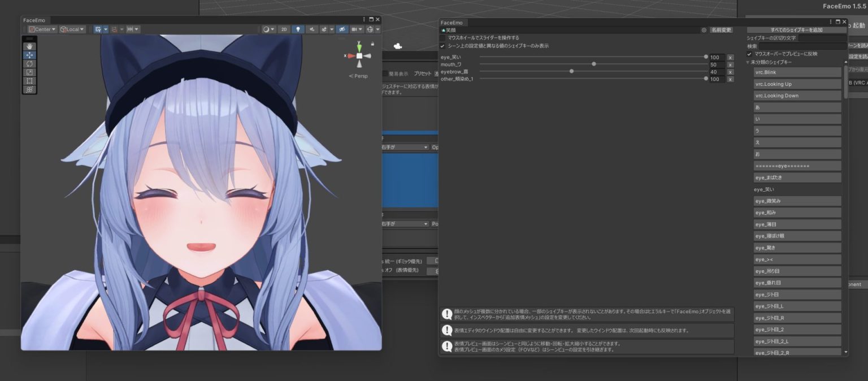Select the Rotate tool
Viewport: 868px width, 381px height.
click(29, 63)
